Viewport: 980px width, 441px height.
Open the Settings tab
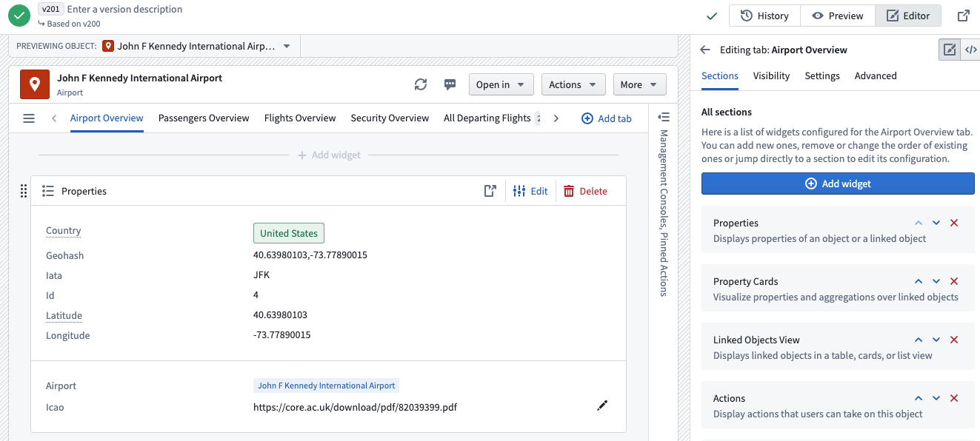pyautogui.click(x=822, y=76)
